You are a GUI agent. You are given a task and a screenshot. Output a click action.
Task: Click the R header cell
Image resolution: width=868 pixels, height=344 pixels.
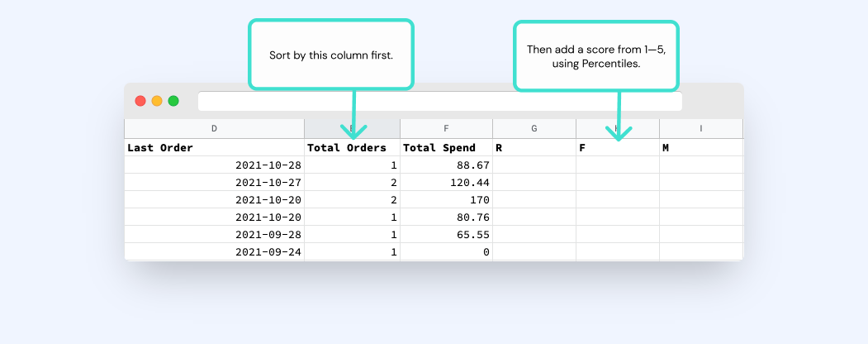534,147
